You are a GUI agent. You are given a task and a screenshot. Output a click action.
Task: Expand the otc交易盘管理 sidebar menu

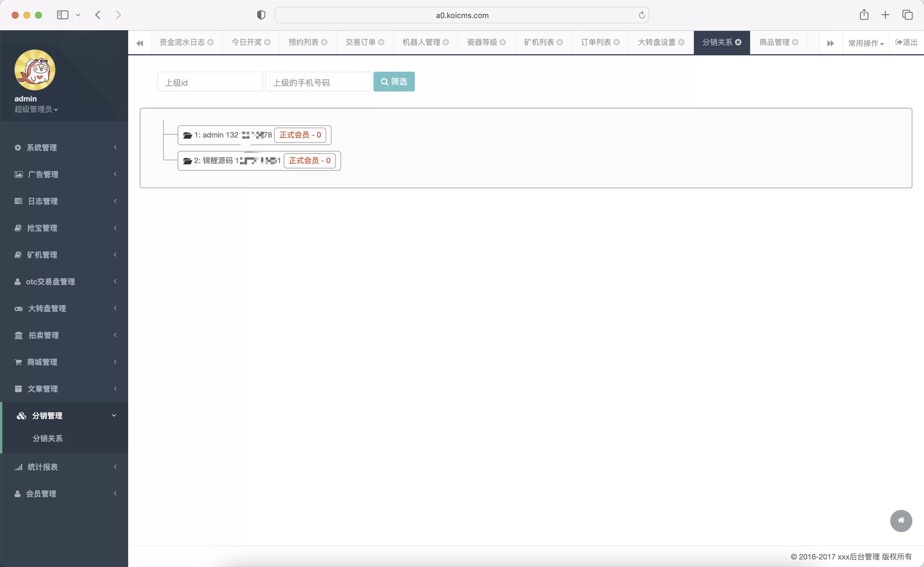click(64, 282)
